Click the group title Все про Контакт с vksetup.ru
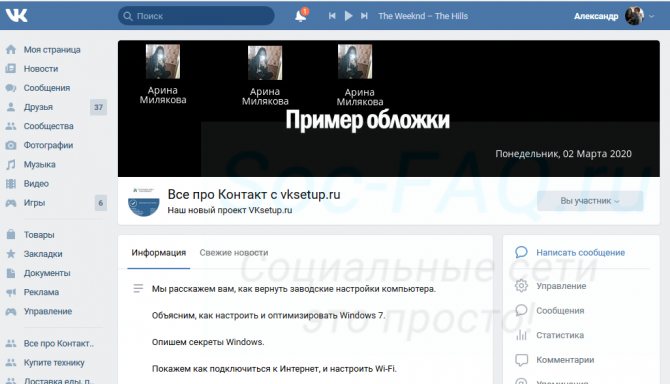This screenshot has width=670, height=384. pos(254,194)
